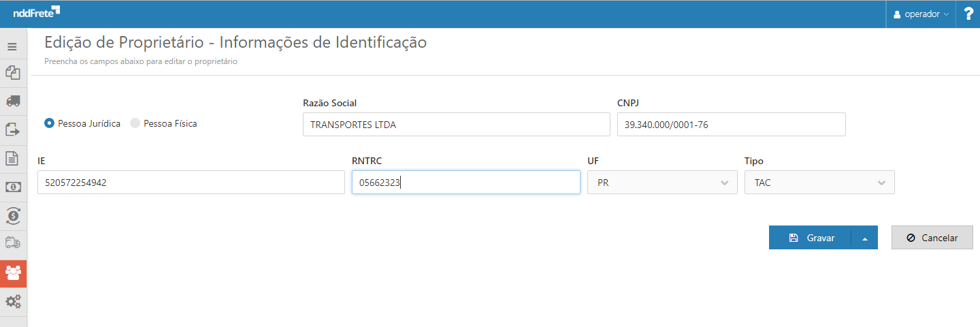The height and width of the screenshot is (327, 980).
Task: Open the dark truck sidebar icon
Action: tap(12, 101)
